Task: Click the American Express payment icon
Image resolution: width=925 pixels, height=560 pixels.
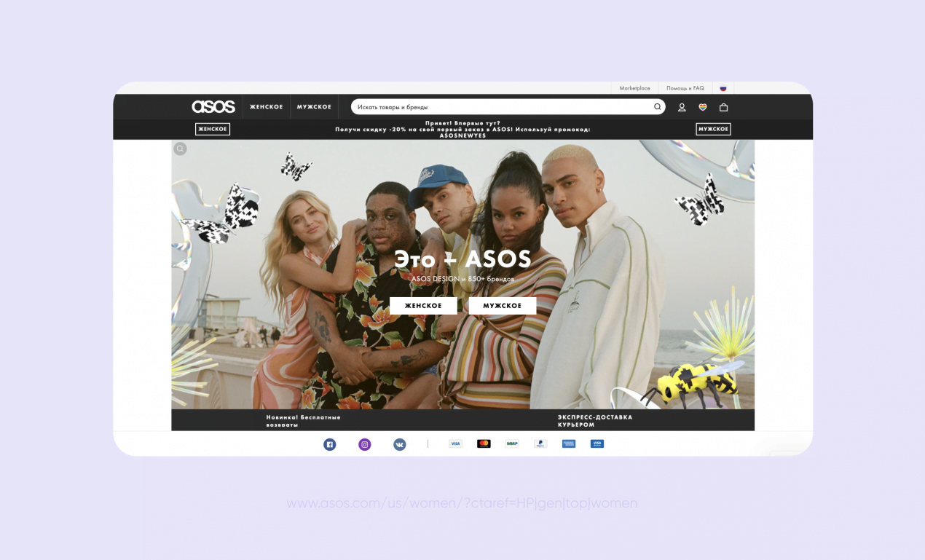Action: coord(569,443)
